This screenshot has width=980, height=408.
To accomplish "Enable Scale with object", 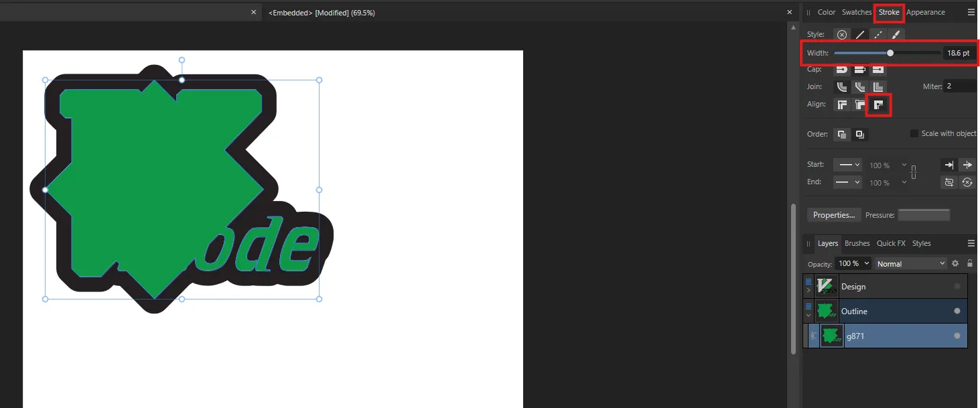I will (914, 133).
